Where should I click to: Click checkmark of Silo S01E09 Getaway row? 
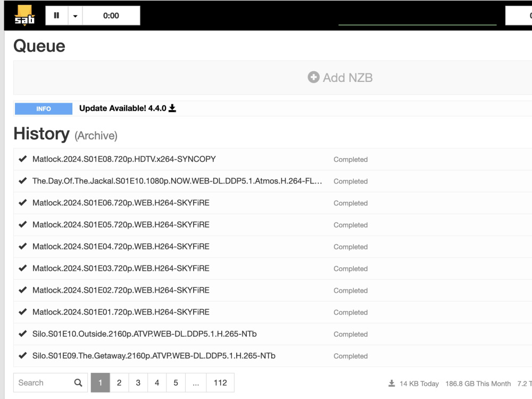[23, 355]
